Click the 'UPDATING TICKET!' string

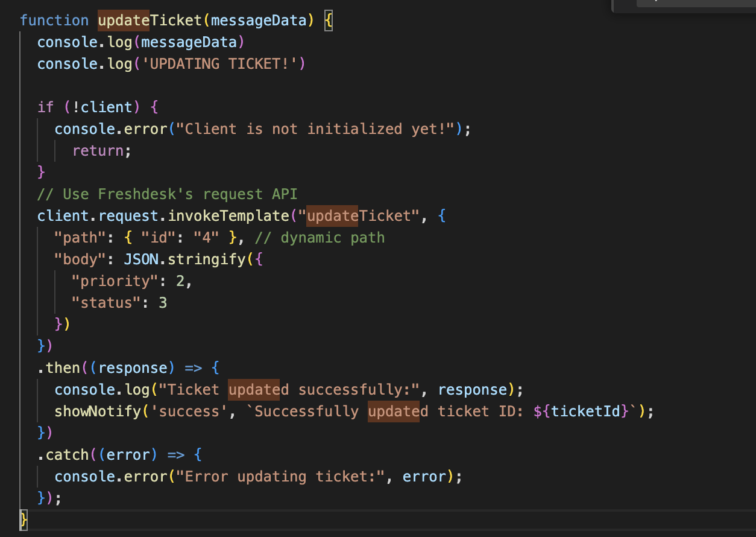pyautogui.click(x=219, y=64)
